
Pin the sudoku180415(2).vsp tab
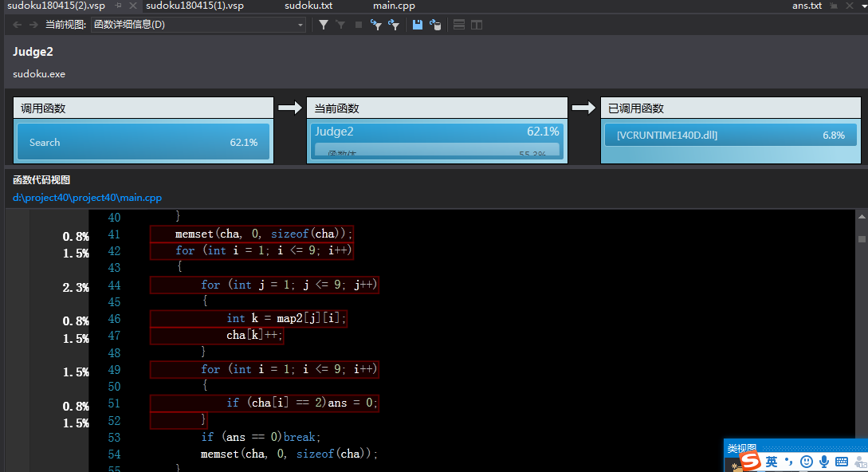[x=118, y=6]
